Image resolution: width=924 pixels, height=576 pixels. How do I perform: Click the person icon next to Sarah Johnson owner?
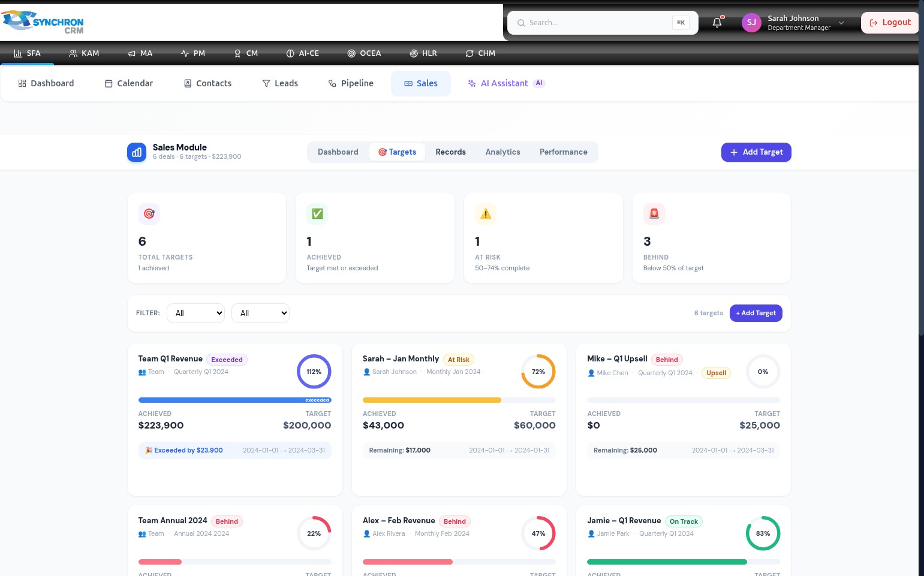pyautogui.click(x=366, y=372)
